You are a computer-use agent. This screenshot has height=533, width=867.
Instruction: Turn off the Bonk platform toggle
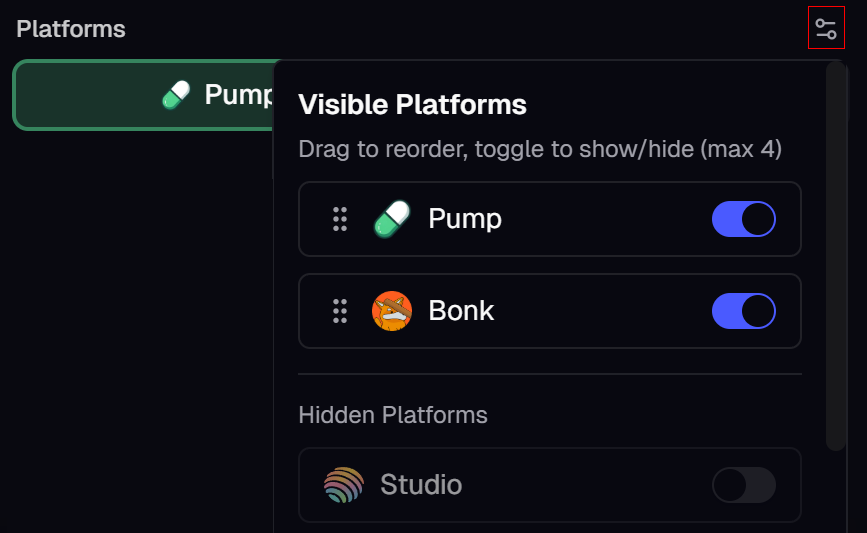click(x=743, y=311)
